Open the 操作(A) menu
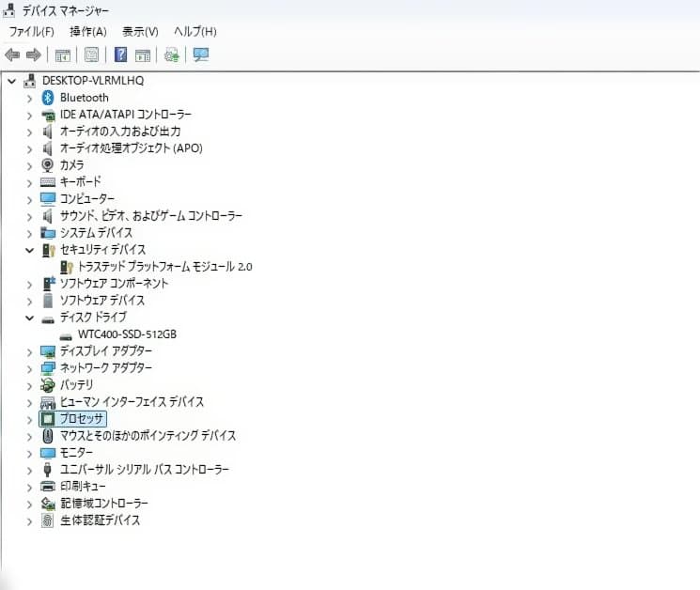Viewport: 700px width, 590px height. [x=88, y=32]
